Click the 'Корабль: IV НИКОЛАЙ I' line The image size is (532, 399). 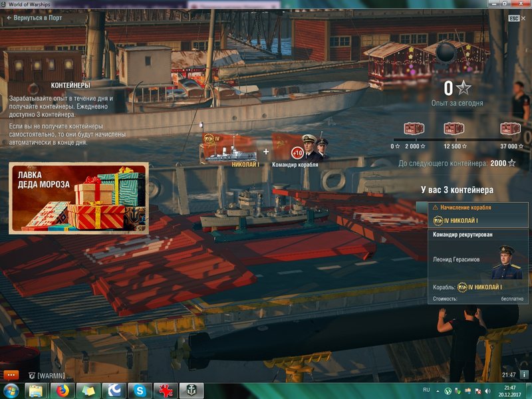[x=467, y=287]
